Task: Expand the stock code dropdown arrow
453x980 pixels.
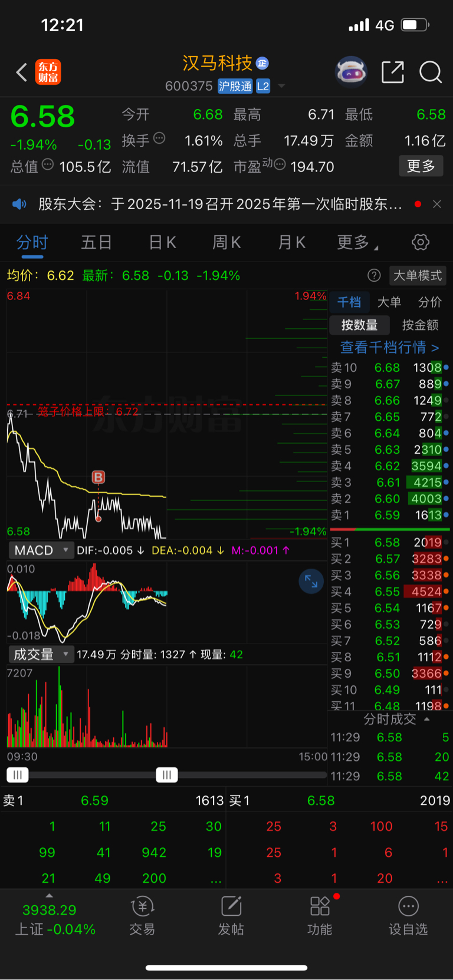Action: pos(281,86)
